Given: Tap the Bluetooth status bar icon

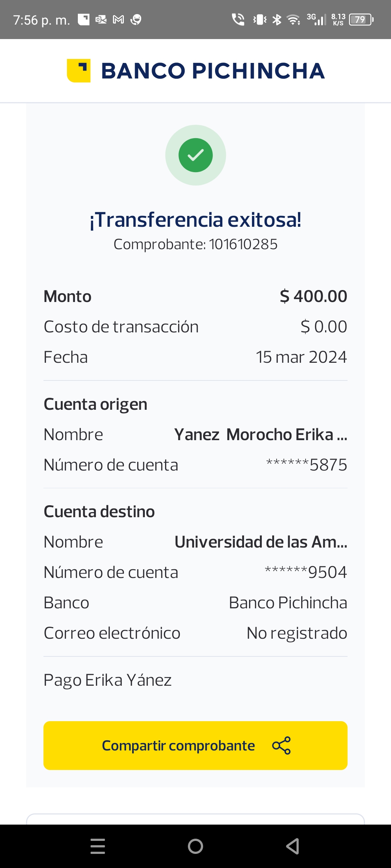Looking at the screenshot, I should click(277, 20).
